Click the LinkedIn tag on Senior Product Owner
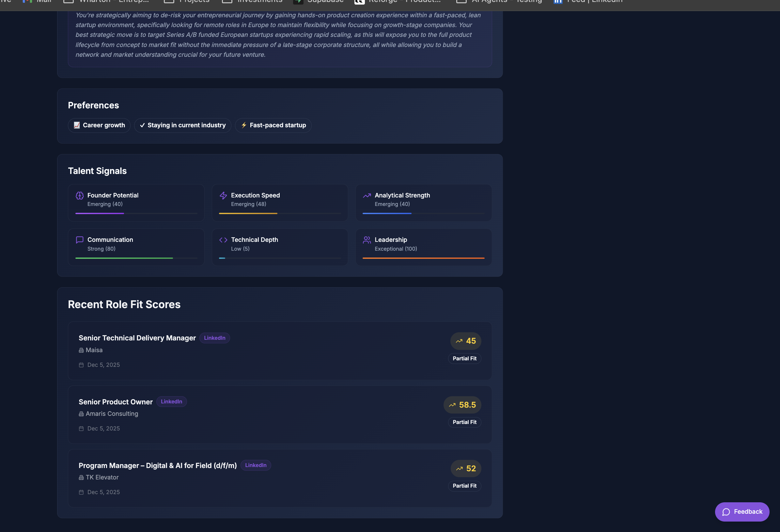The height and width of the screenshot is (532, 780). pos(172,401)
